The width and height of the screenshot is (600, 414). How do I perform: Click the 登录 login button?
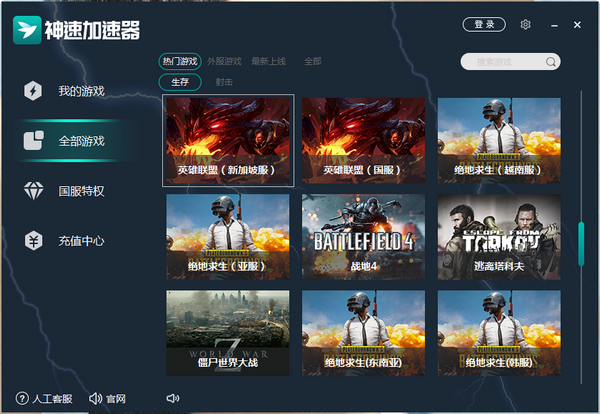coord(484,24)
